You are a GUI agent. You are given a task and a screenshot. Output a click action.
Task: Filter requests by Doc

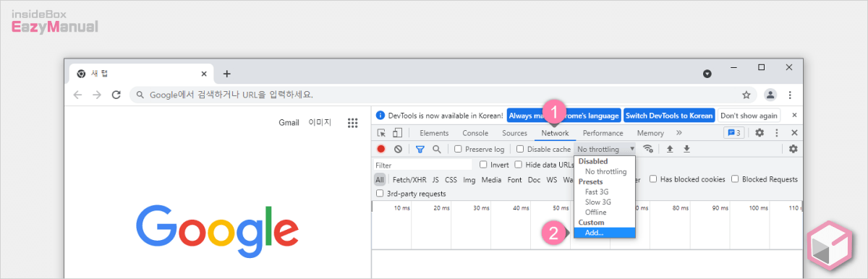[x=534, y=179]
